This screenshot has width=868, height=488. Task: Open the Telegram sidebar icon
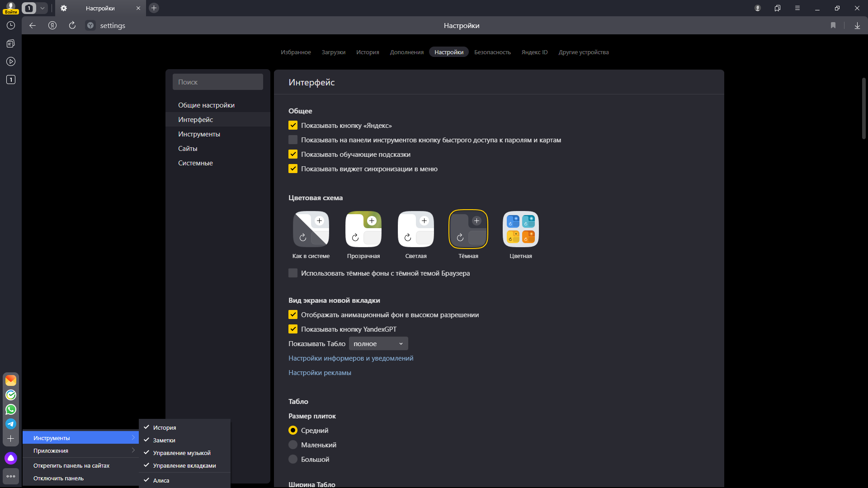(x=11, y=424)
